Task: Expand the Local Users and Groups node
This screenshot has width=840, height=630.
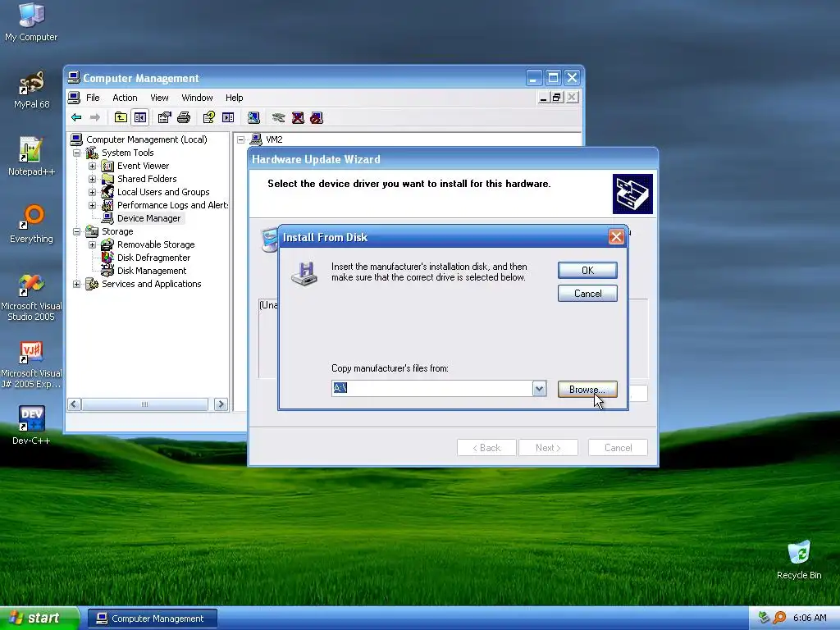Action: pos(92,192)
